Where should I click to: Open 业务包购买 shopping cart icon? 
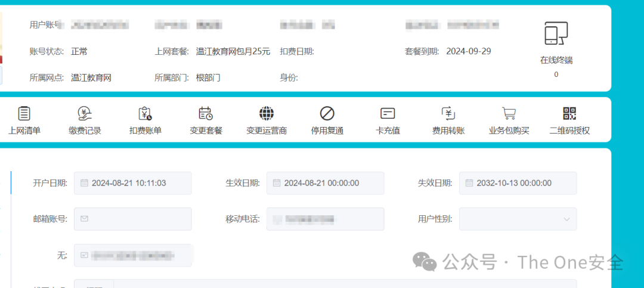(x=509, y=113)
